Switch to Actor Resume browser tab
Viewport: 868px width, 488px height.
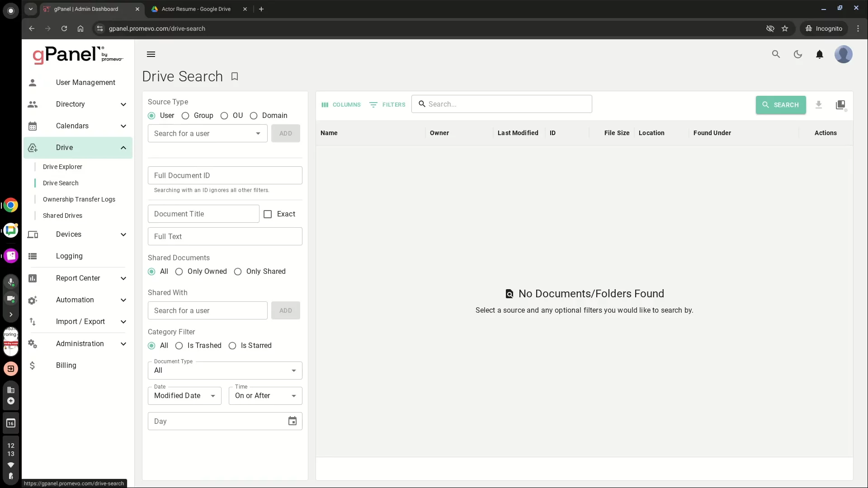(196, 9)
